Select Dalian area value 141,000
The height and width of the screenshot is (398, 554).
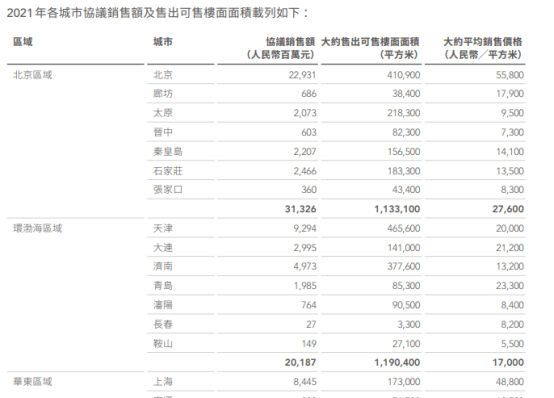point(403,248)
